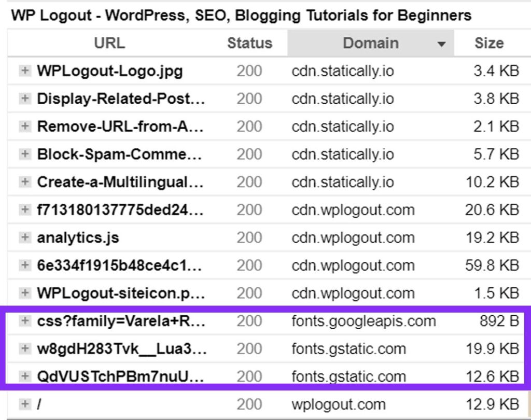Click the fonts.googleapis.com domain cell

[364, 321]
